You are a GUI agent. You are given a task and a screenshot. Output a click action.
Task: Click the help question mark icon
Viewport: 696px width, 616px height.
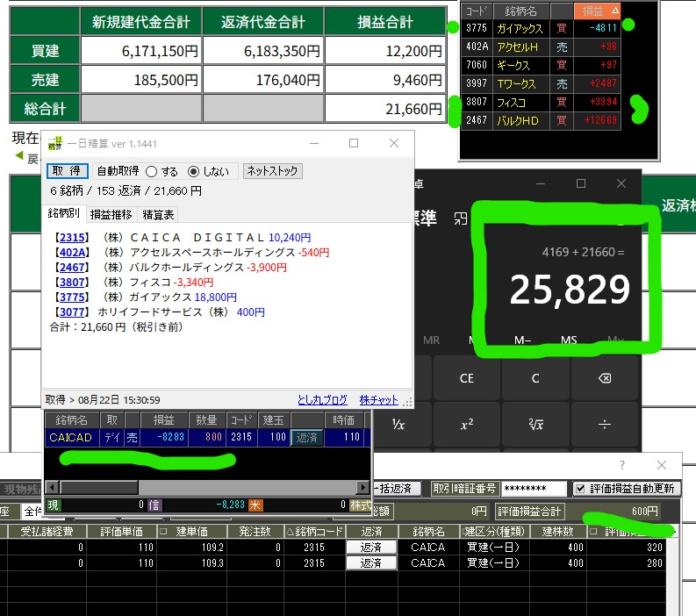tap(622, 465)
